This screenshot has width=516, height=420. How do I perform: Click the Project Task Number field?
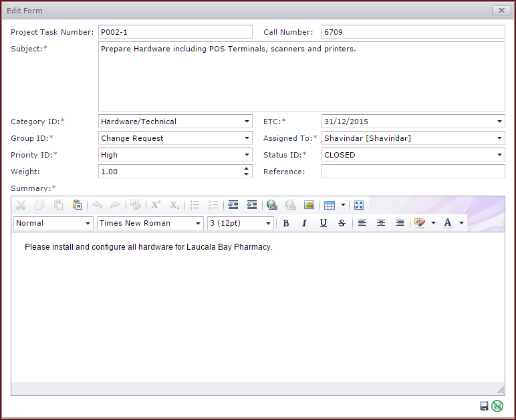coord(175,32)
